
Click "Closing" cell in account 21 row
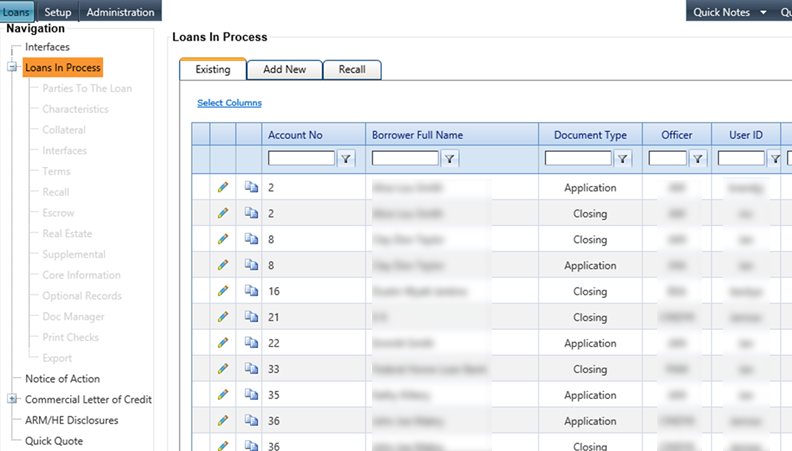pos(590,317)
